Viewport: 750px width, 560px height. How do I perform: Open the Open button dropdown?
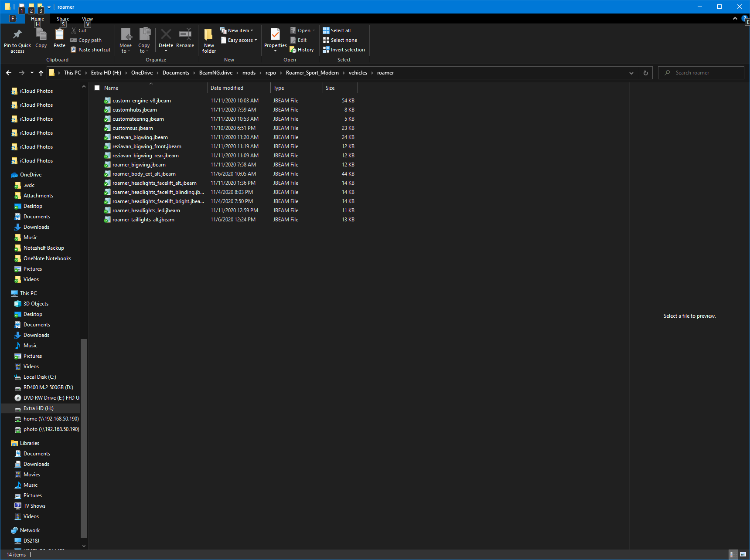[314, 31]
